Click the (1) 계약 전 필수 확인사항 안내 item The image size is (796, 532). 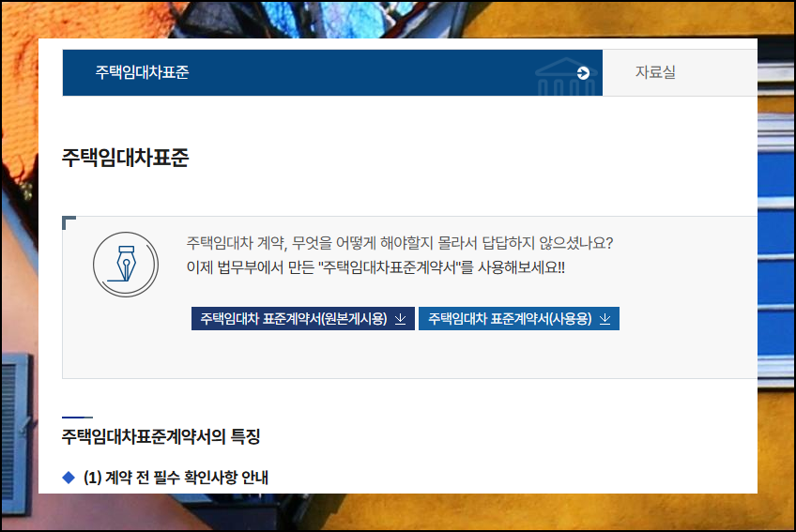coord(176,478)
